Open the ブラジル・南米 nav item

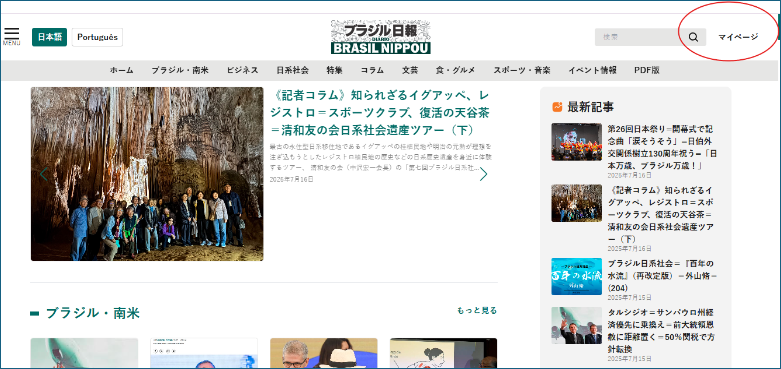click(180, 70)
